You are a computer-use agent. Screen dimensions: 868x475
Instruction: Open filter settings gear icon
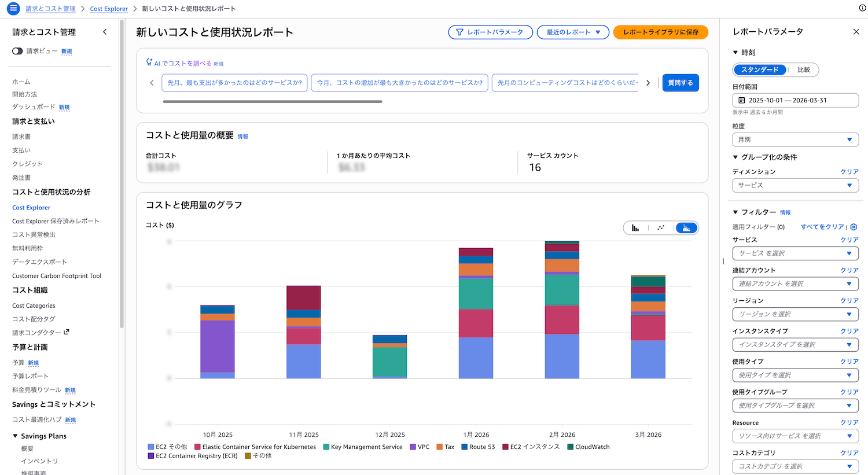coord(854,227)
